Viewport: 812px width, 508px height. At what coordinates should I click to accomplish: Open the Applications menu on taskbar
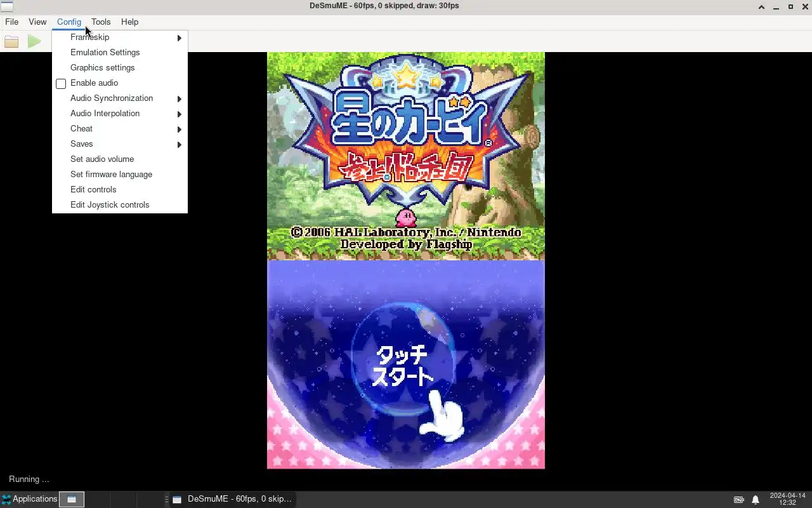tap(29, 499)
